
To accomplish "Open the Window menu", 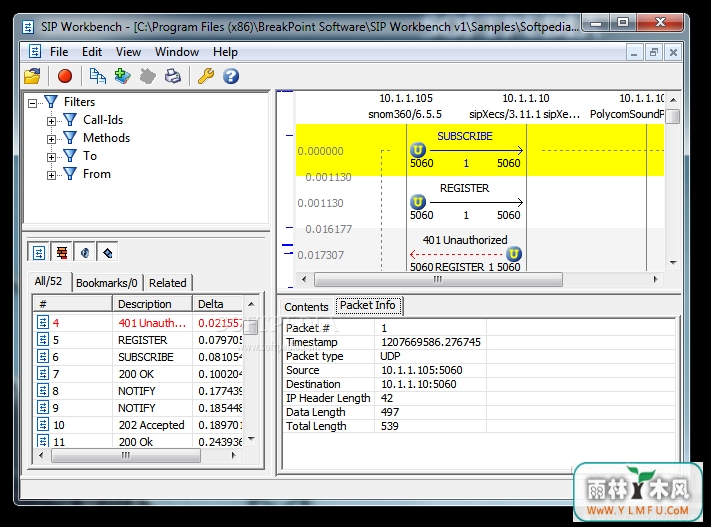I will pos(177,52).
